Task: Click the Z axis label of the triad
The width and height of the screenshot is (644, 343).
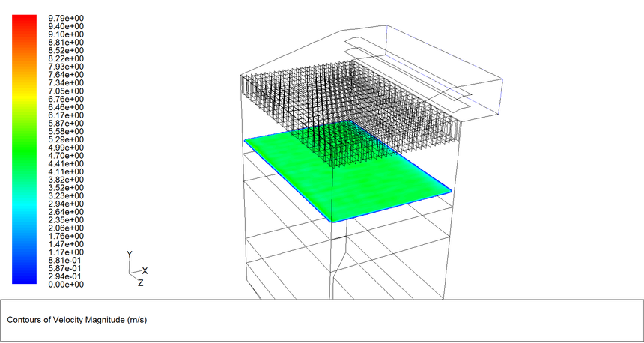Action: coord(141,283)
